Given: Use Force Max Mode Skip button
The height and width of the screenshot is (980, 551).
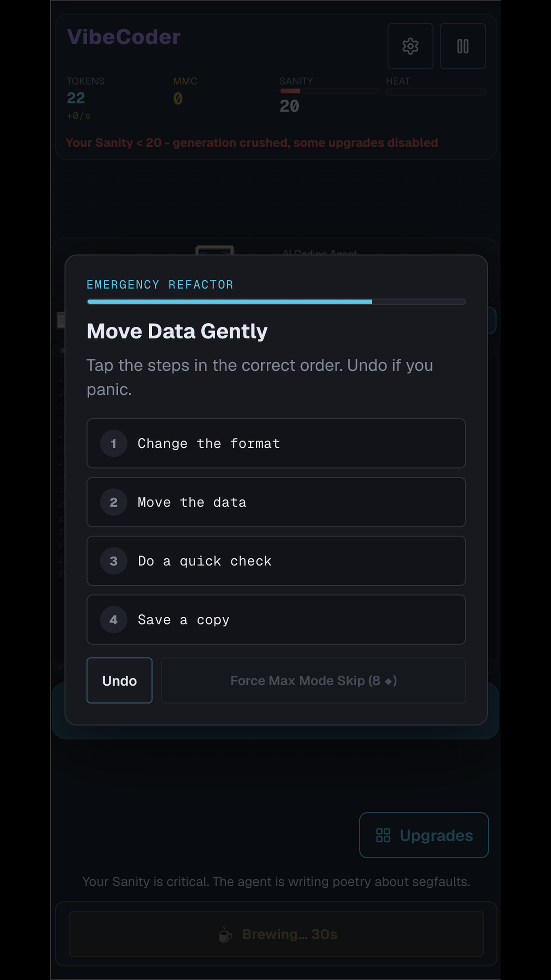Looking at the screenshot, I should pos(313,681).
